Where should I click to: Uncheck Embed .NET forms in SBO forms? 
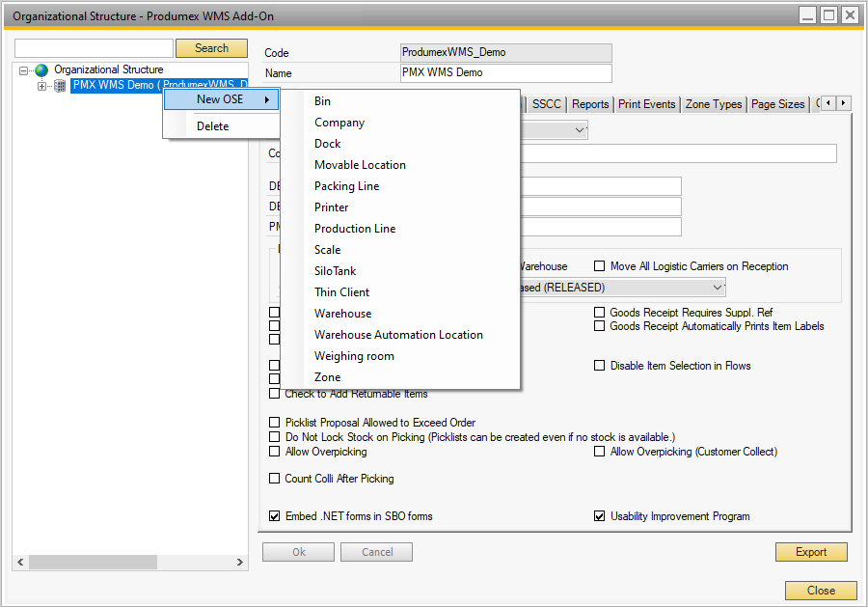[x=275, y=516]
